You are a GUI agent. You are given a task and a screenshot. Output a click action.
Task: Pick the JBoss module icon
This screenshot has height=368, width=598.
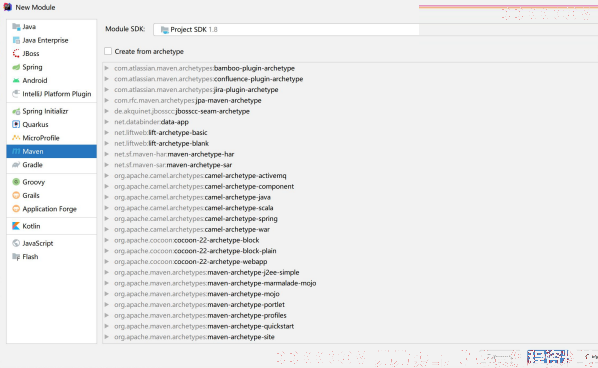click(16, 53)
